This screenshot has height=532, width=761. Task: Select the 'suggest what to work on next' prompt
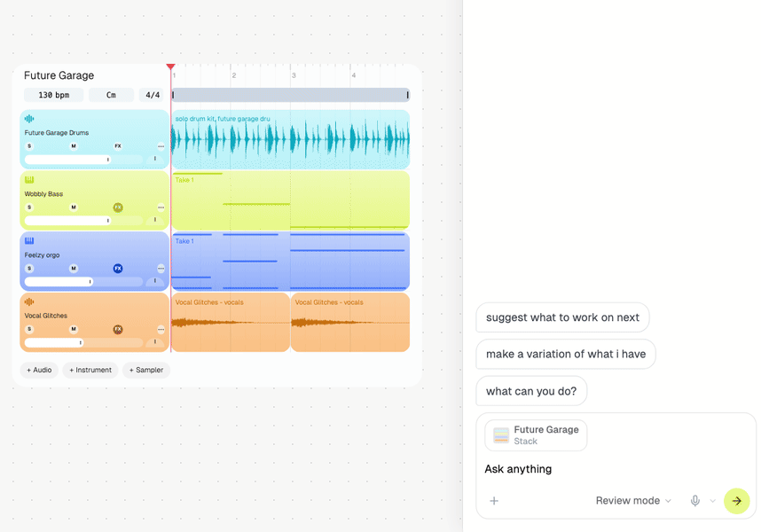562,317
